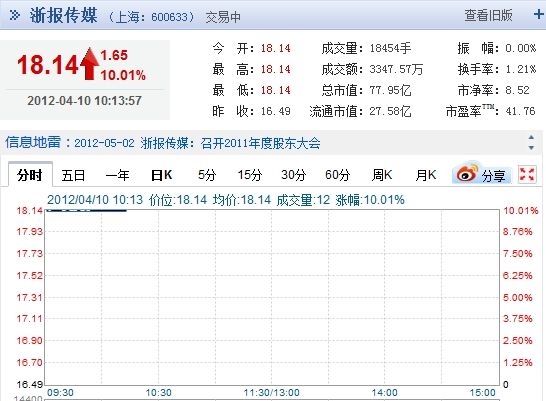Screen dimensions: 546x401
Task: Open the 信息地雷 label link
Action: pyautogui.click(x=33, y=142)
